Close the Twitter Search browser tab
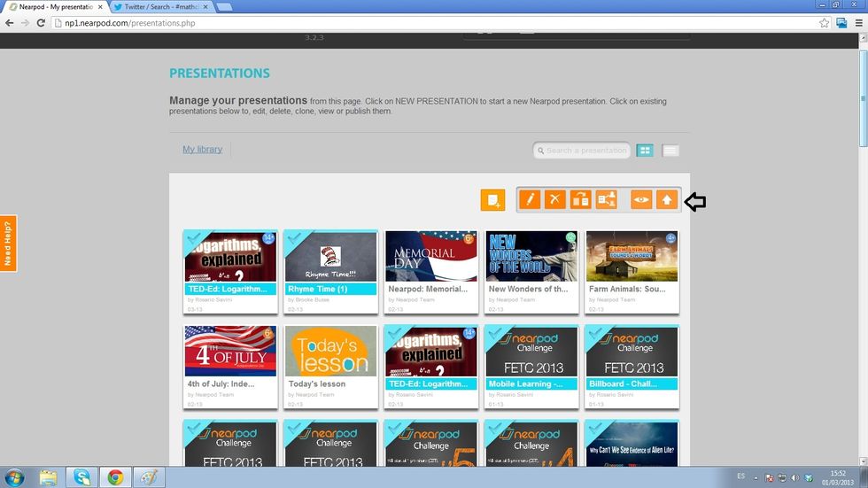Image resolution: width=868 pixels, height=488 pixels. click(205, 6)
